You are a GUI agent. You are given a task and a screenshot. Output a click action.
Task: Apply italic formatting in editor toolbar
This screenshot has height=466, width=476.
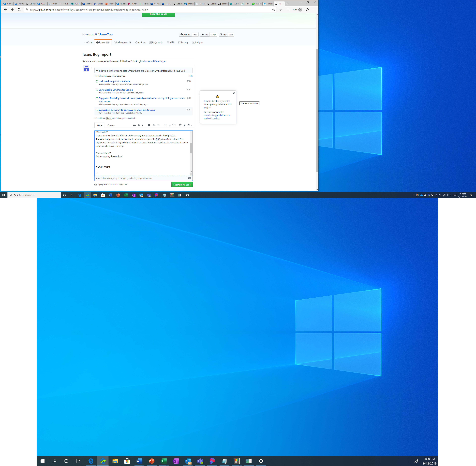[142, 125]
